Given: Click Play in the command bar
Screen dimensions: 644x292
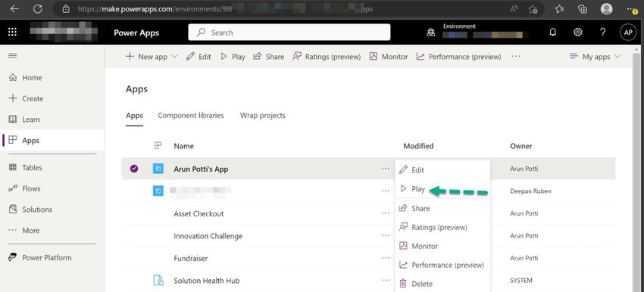Looking at the screenshot, I should click(233, 57).
